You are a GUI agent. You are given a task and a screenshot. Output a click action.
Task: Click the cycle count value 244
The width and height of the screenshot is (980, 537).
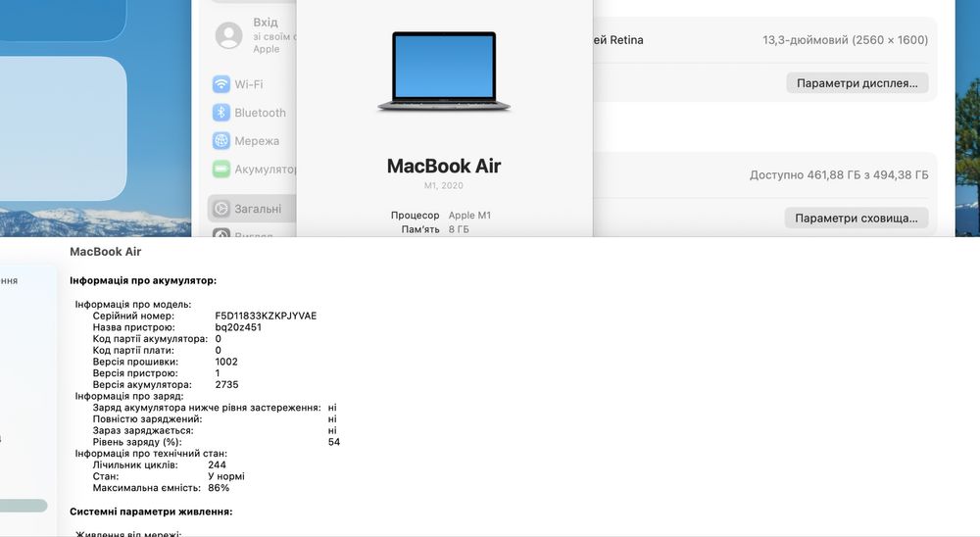pos(217,465)
